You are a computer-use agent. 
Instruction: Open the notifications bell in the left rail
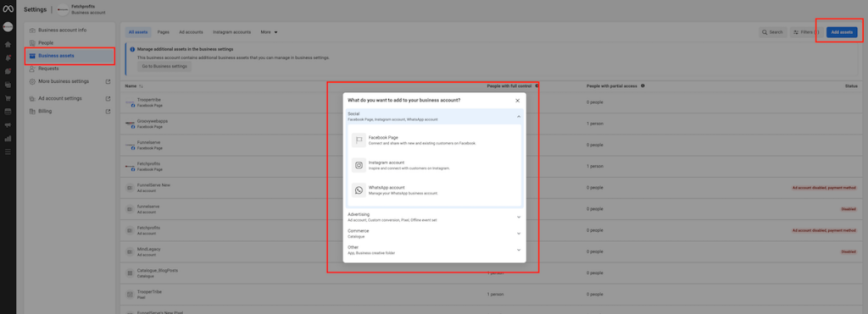8,58
